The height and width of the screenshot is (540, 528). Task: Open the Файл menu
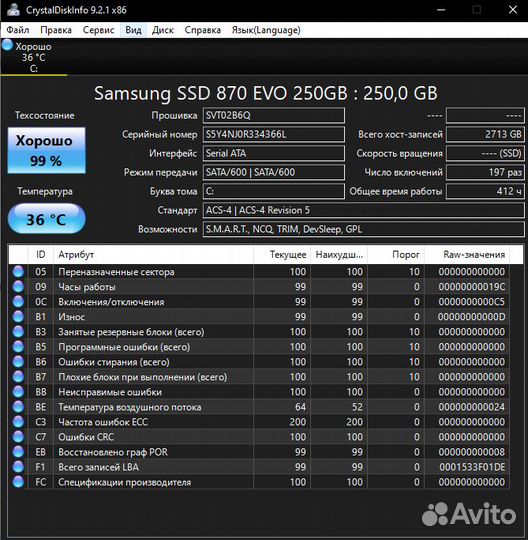(18, 30)
